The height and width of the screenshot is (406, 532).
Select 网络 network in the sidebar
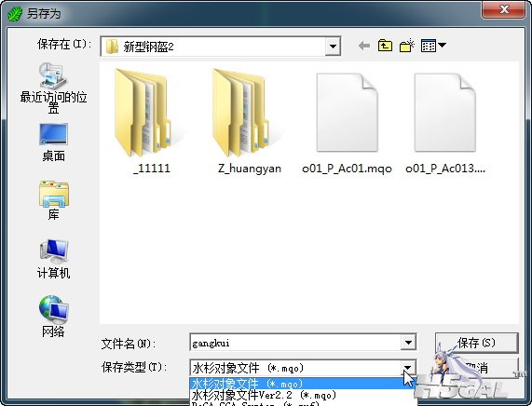pyautogui.click(x=53, y=317)
